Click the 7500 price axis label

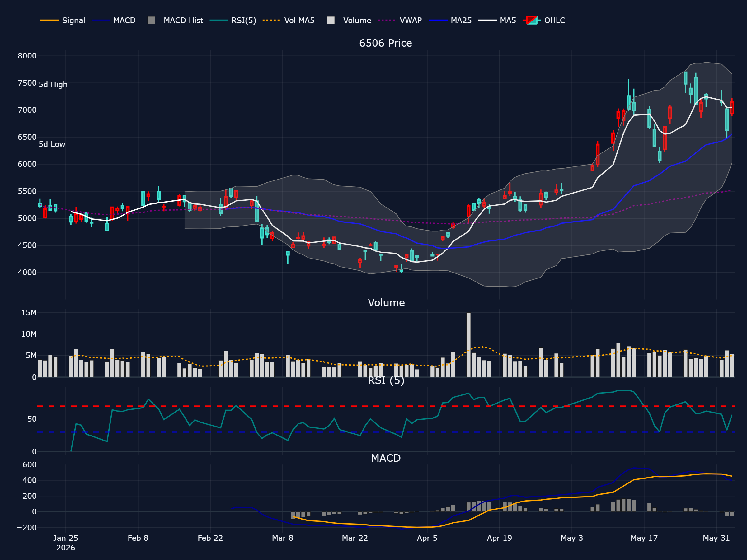pyautogui.click(x=27, y=83)
